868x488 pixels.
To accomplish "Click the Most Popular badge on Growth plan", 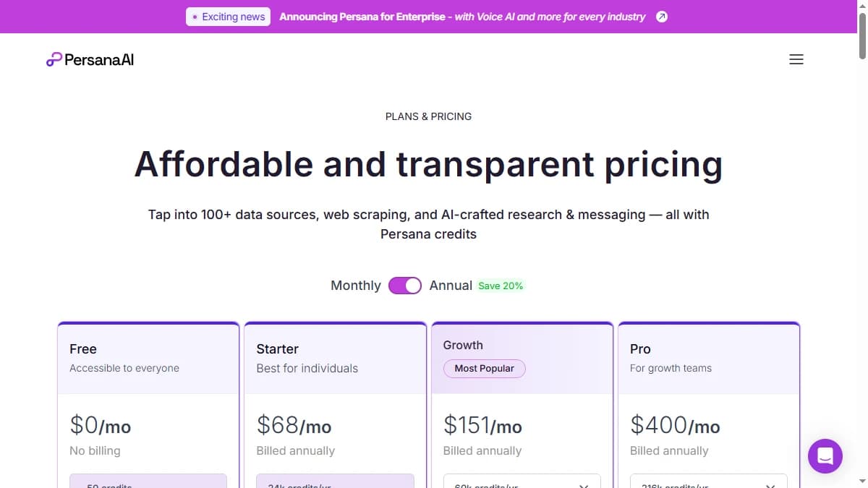I will (x=484, y=368).
